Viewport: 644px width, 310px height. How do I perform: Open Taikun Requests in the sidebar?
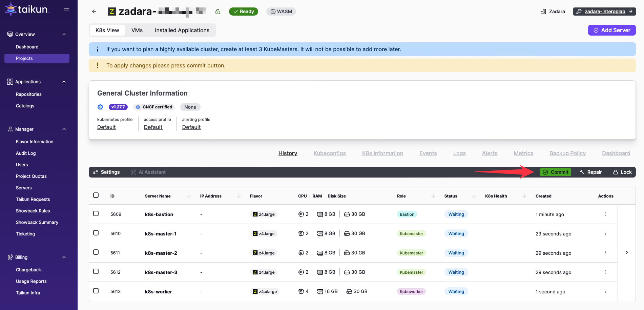click(33, 199)
